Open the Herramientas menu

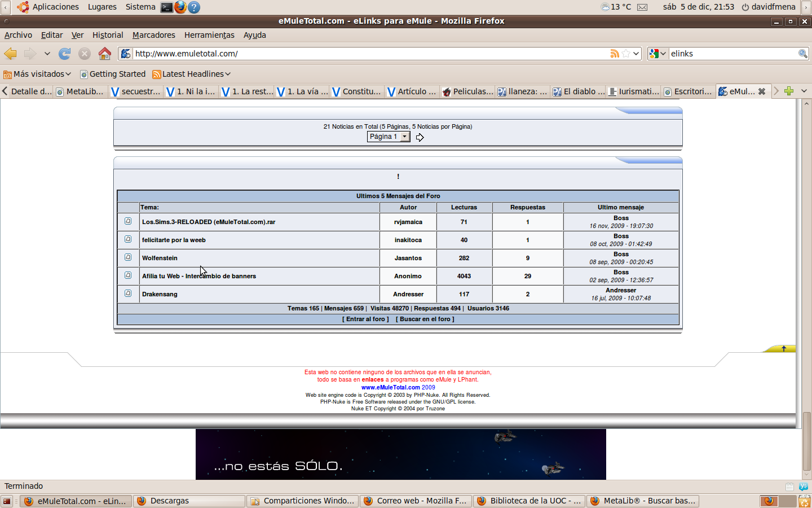coord(209,35)
